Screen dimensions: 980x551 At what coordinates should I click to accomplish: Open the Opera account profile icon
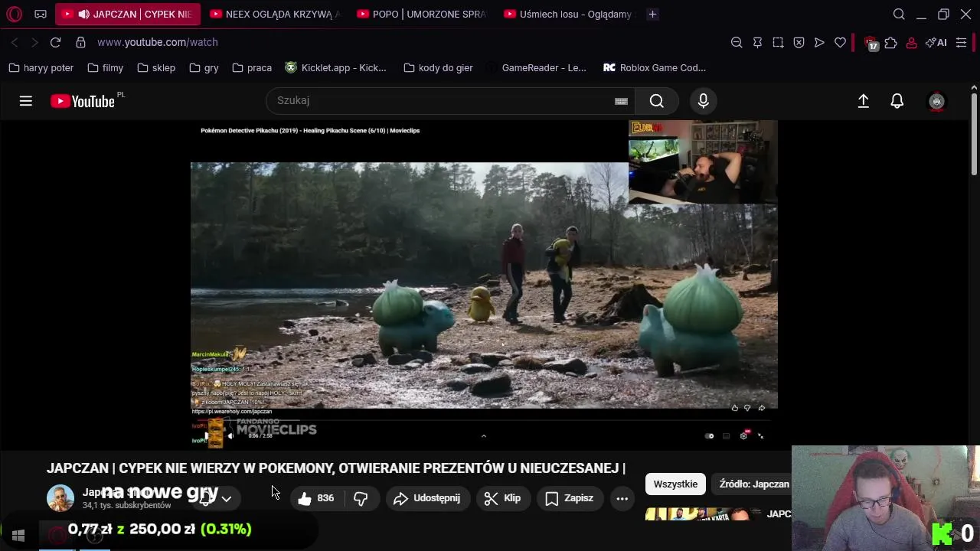[x=911, y=42]
